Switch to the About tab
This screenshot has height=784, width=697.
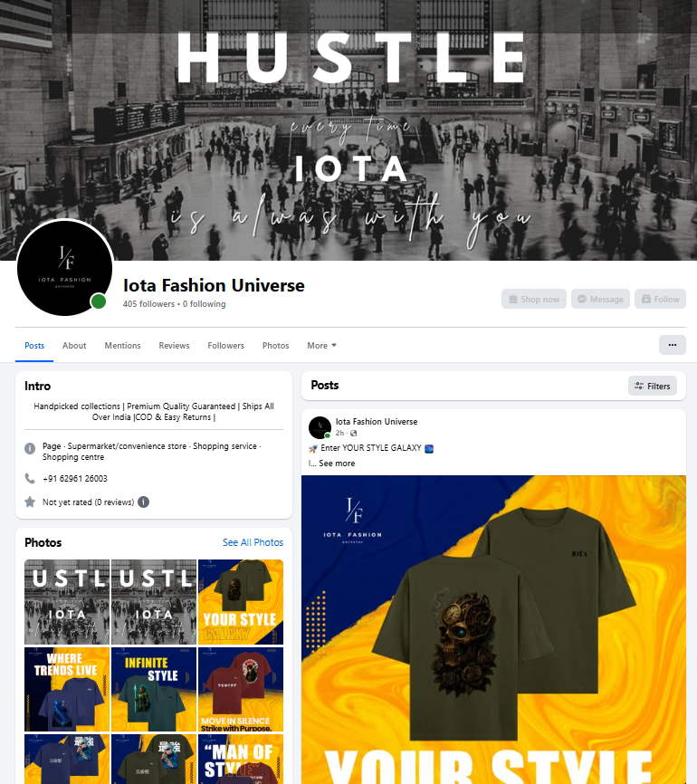[74, 346]
